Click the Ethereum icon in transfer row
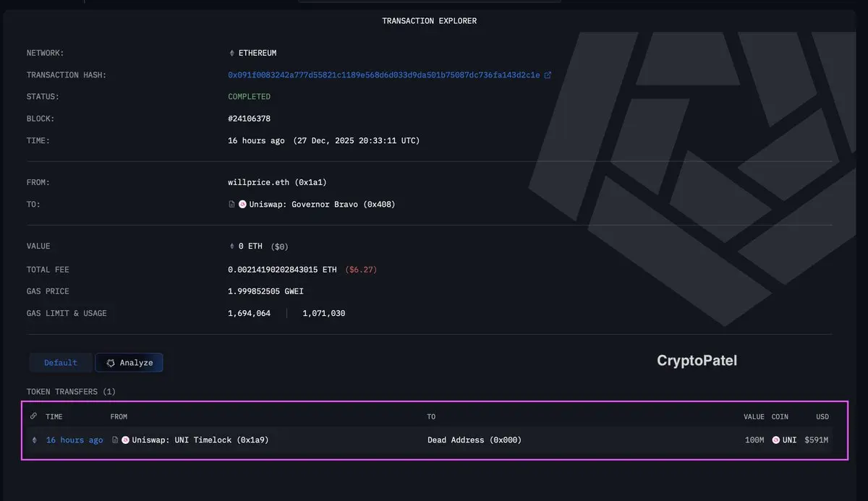Screen dimensions: 868x501 click(34, 440)
